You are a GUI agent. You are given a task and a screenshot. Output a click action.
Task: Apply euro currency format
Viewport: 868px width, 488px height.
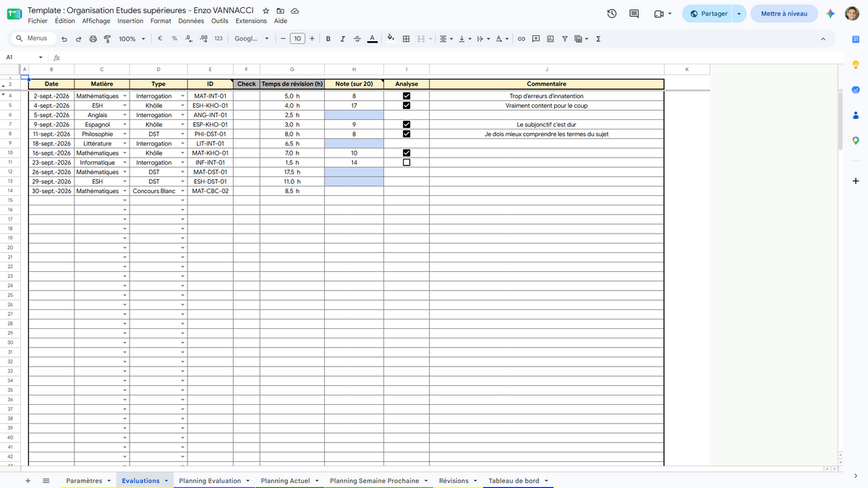(x=159, y=39)
